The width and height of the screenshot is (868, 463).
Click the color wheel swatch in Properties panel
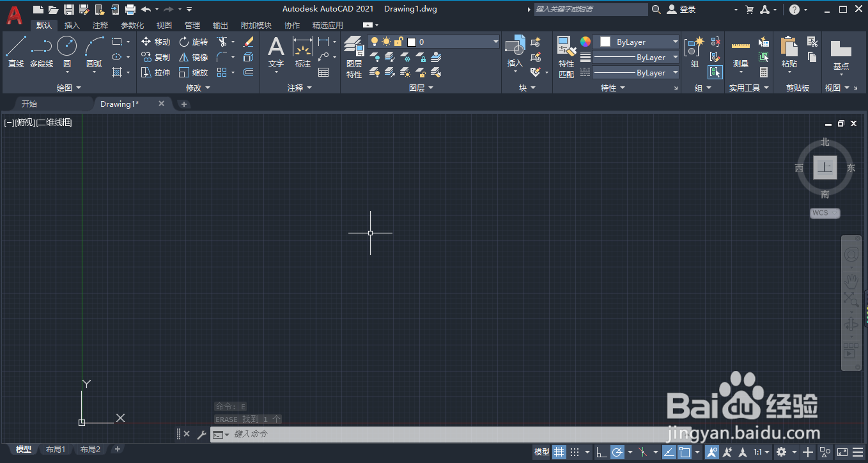[585, 42]
